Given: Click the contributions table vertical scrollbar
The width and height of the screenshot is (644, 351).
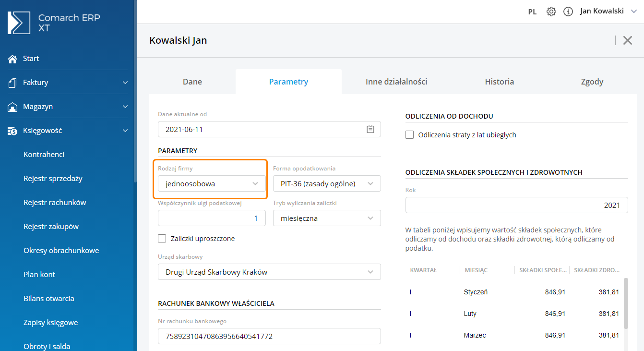Looking at the screenshot, I should [625, 303].
